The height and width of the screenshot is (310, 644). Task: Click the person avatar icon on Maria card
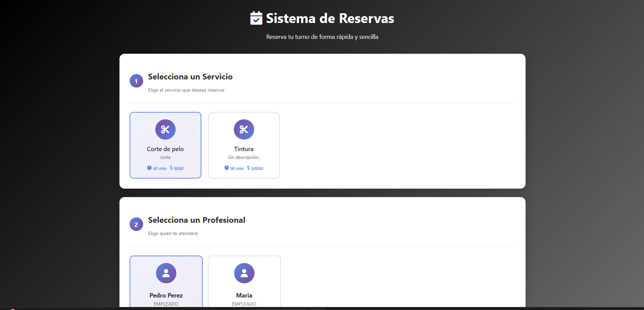(x=244, y=273)
